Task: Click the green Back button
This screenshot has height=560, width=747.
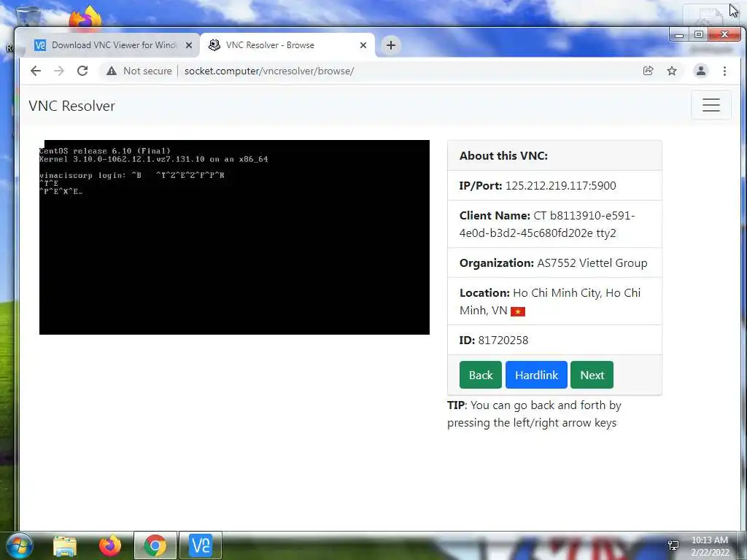Action: pyautogui.click(x=481, y=375)
